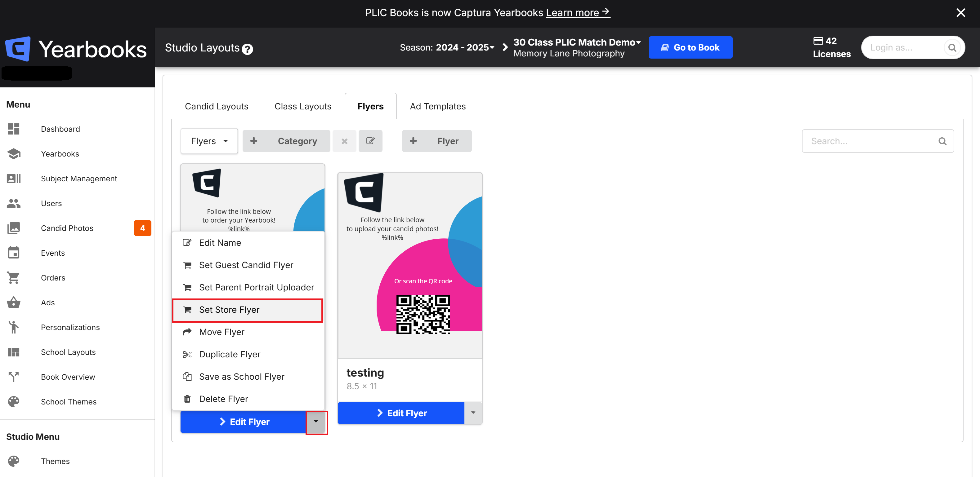Click the Candid Photos badge showing 4
The height and width of the screenshot is (477, 980).
[143, 228]
